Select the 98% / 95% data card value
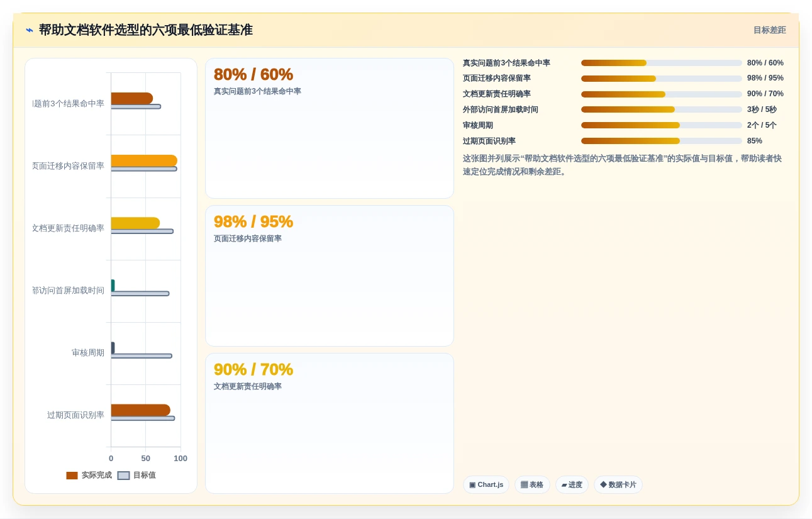Screen dimensions: 812x519 click(253, 221)
